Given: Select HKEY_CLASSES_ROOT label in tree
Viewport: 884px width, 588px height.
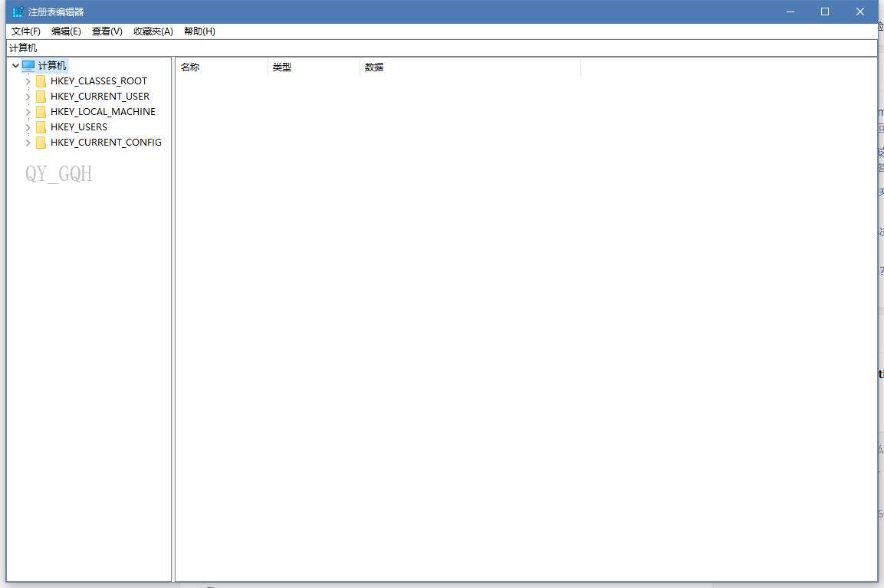Looking at the screenshot, I should pyautogui.click(x=99, y=81).
